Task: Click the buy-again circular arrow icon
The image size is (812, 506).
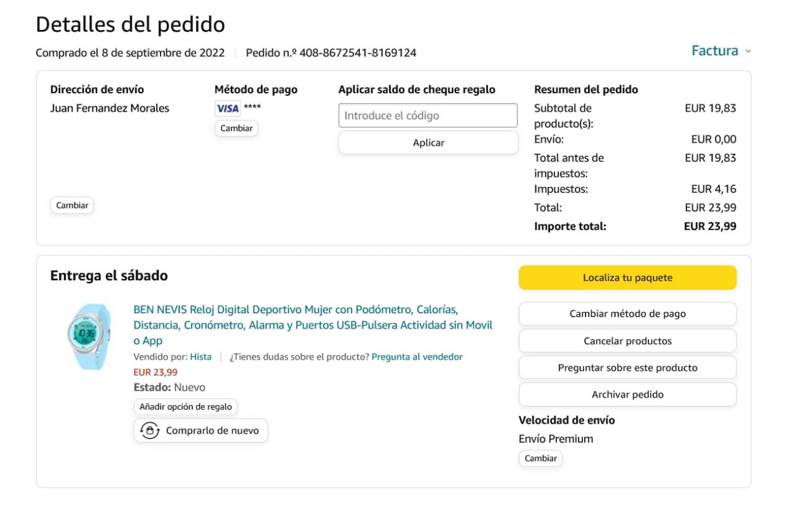Action: (149, 431)
